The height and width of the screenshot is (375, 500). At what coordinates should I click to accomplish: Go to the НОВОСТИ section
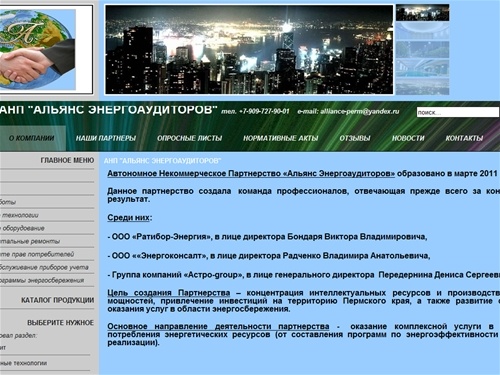(408, 138)
